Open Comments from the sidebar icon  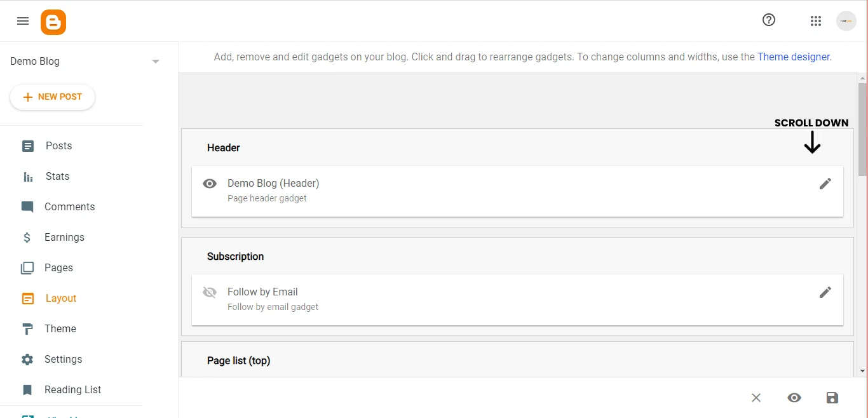pyautogui.click(x=28, y=206)
